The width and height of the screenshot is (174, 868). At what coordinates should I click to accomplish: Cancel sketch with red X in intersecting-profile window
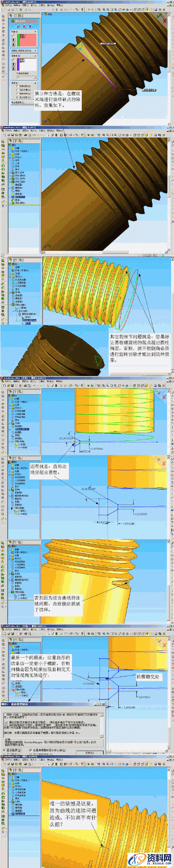pos(165,644)
